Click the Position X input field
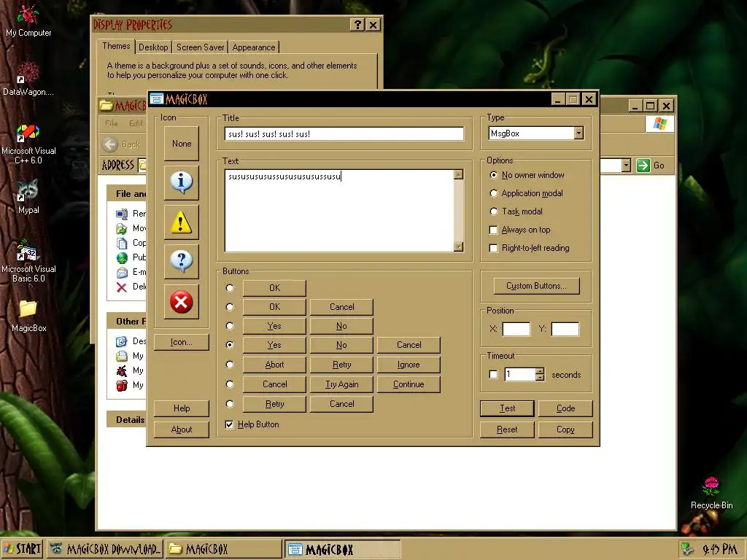Viewport: 747px width, 560px height. [x=516, y=329]
